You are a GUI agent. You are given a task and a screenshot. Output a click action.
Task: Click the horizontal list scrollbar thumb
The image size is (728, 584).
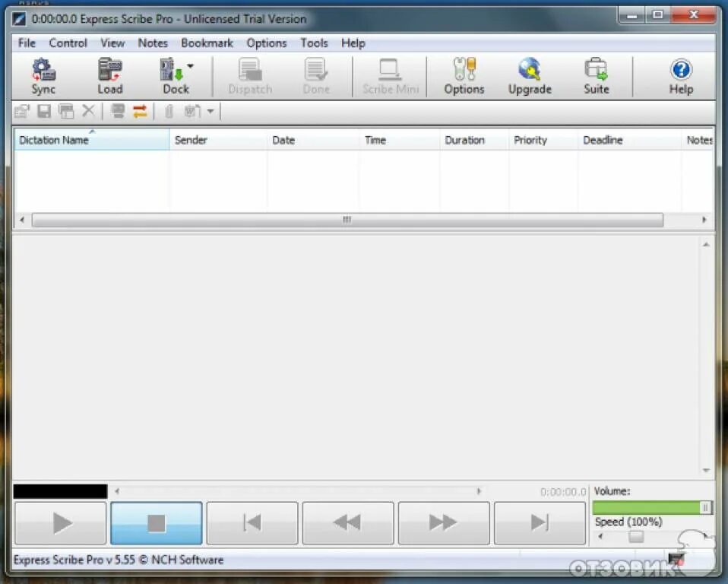[347, 220]
